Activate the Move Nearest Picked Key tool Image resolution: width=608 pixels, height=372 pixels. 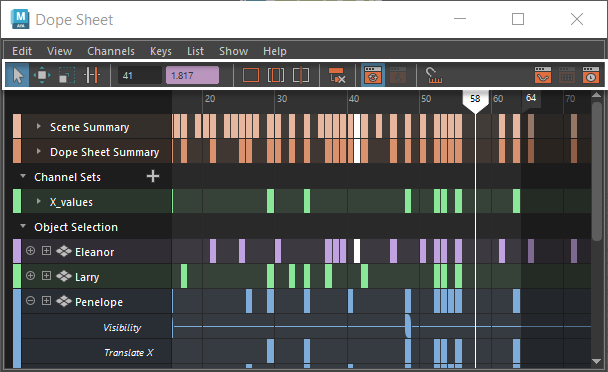[x=42, y=75]
